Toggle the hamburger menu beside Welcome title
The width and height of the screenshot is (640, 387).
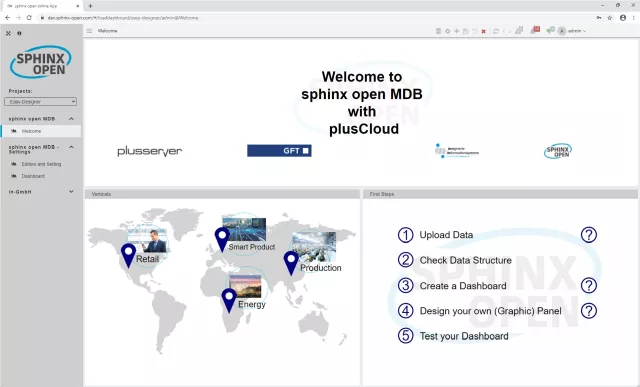(x=89, y=31)
